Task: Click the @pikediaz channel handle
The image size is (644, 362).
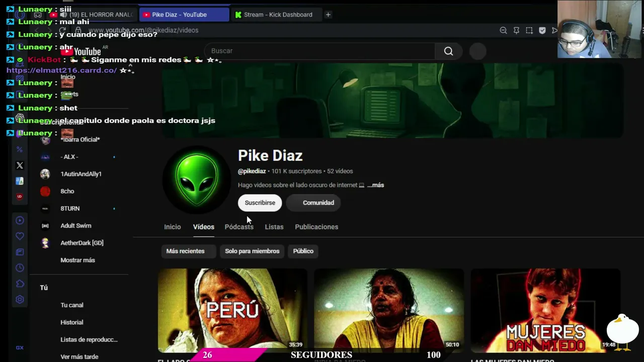Action: (252, 171)
